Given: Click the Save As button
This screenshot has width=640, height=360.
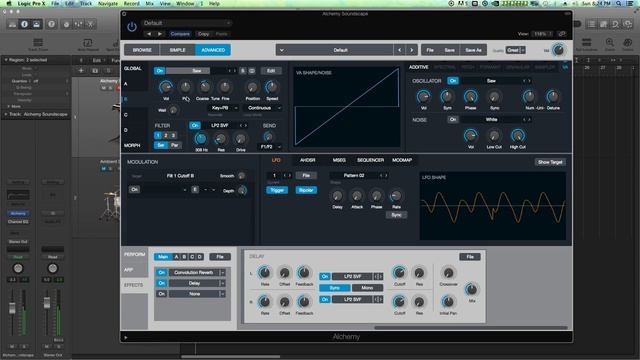Looking at the screenshot, I should coord(473,50).
